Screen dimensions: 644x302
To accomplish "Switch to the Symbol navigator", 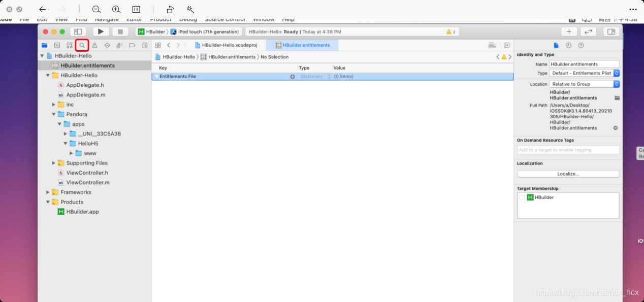I will (70, 45).
